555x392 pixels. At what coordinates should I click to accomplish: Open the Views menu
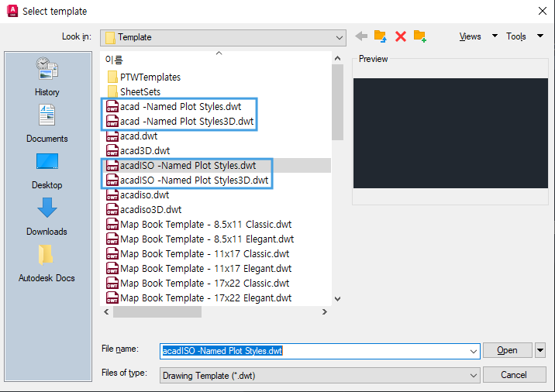tap(470, 36)
